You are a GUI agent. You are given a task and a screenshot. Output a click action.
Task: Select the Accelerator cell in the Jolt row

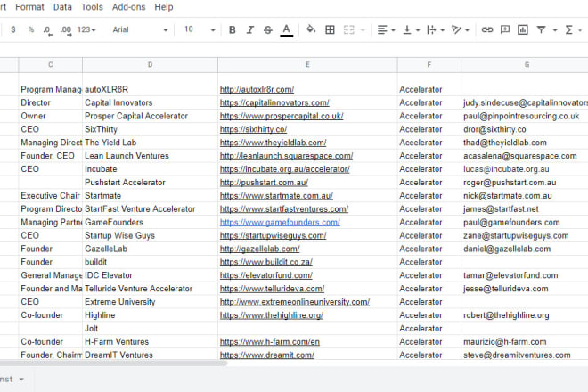click(x=429, y=329)
